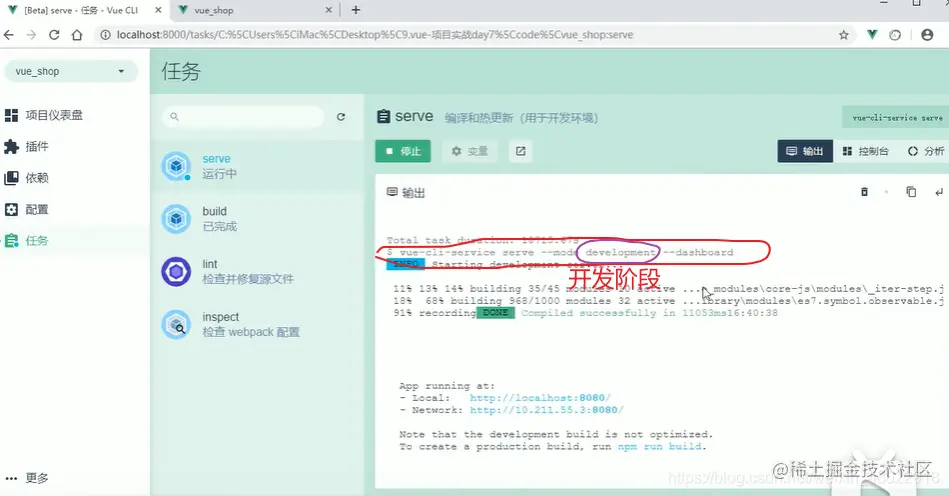Viewport: 949px width, 496px height.
Task: Click the serve task icon in list
Action: [176, 166]
